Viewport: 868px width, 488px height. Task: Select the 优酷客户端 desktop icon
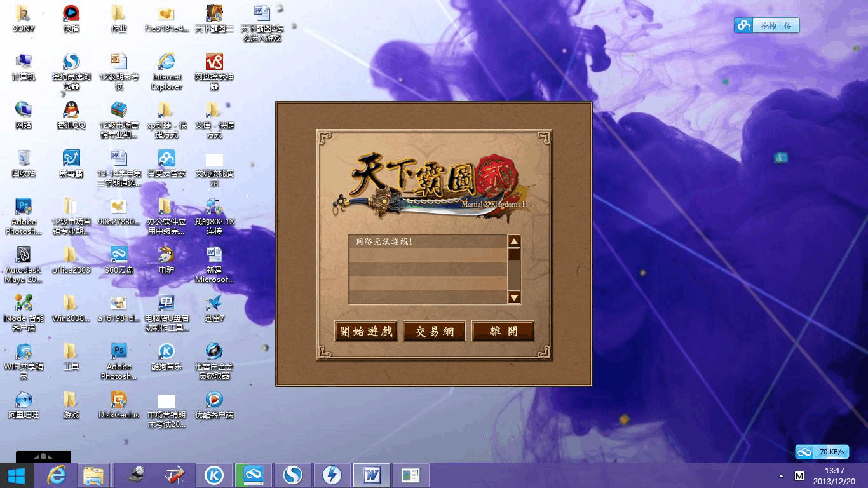pos(214,405)
